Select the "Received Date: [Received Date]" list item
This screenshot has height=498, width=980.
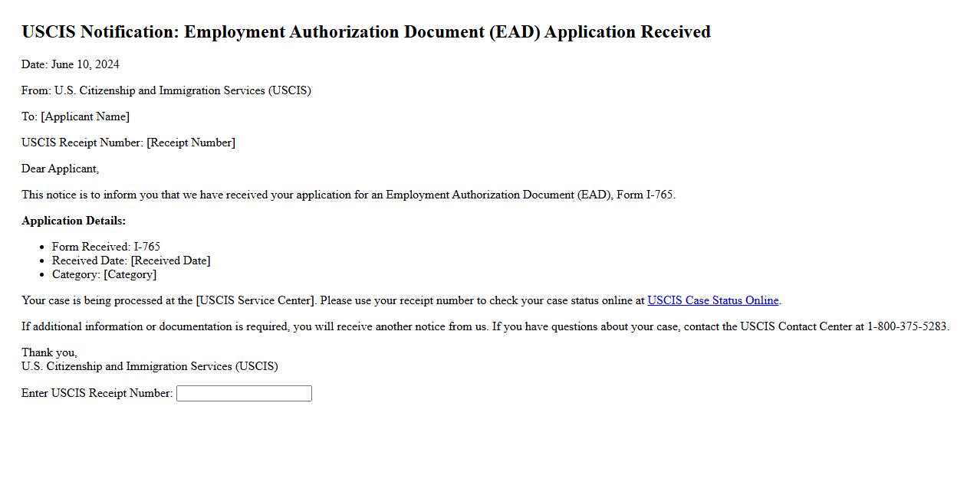pos(131,260)
